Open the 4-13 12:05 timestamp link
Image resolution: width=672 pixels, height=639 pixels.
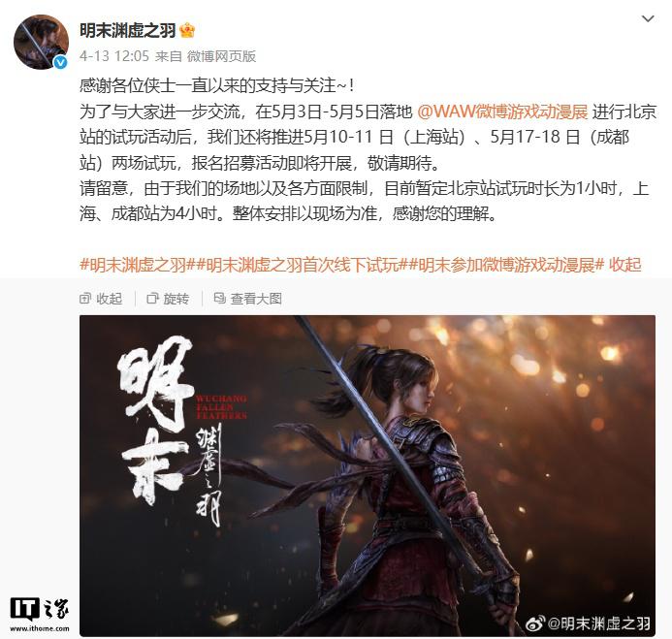(x=114, y=56)
